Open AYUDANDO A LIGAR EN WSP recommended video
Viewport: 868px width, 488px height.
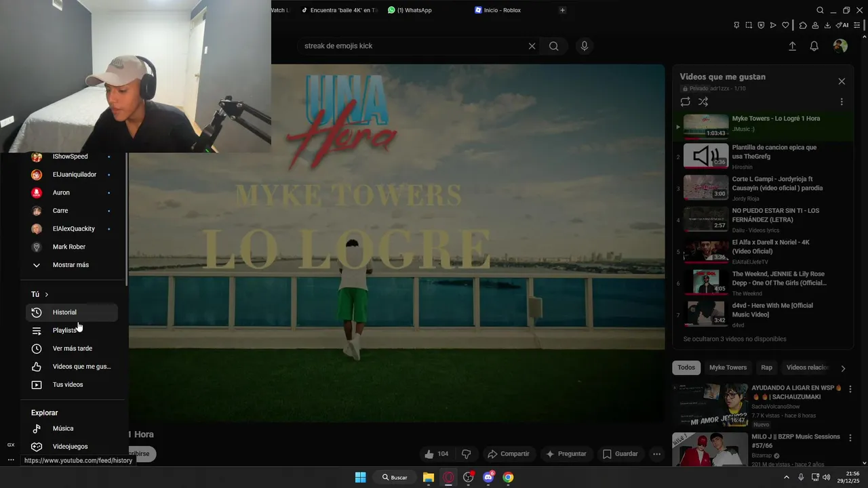[x=758, y=405]
